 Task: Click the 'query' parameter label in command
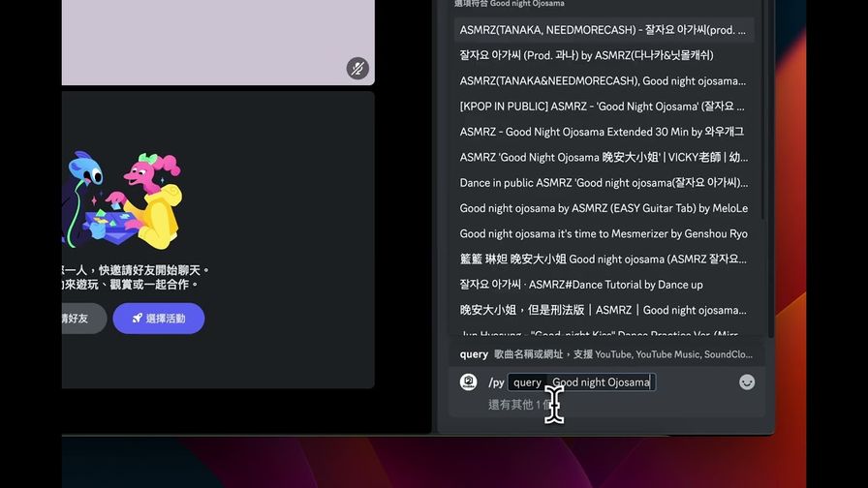527,382
